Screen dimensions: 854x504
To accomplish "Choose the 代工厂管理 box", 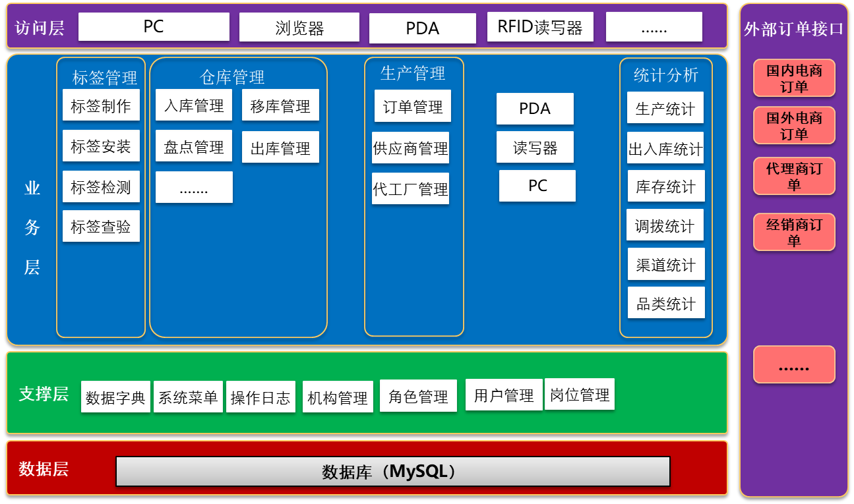I will [x=410, y=188].
